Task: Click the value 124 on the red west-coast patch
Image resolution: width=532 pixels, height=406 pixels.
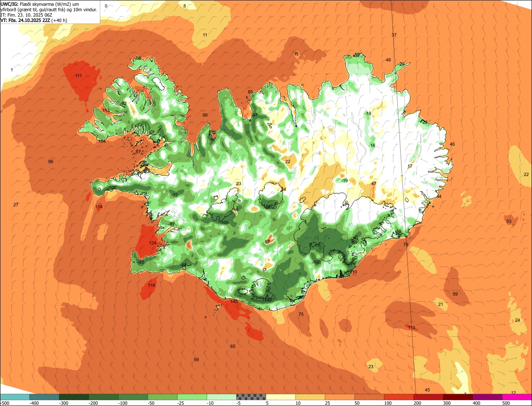Action: tap(153, 243)
